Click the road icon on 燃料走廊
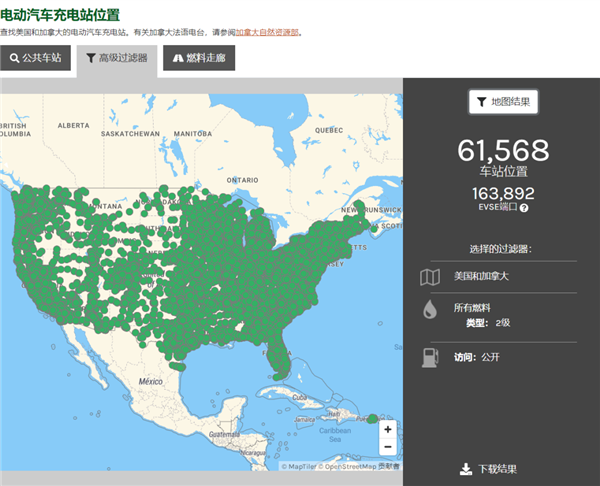The image size is (600, 486). [178, 58]
